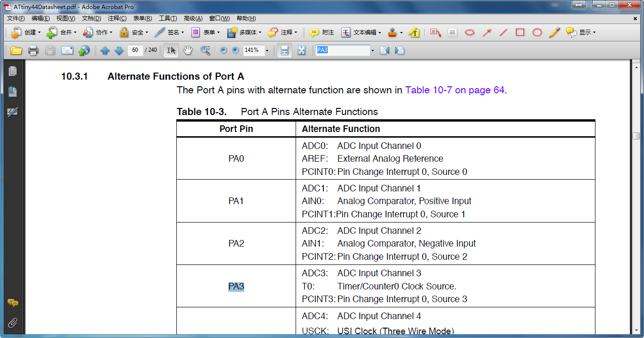Click the email envelope icon

(67, 50)
